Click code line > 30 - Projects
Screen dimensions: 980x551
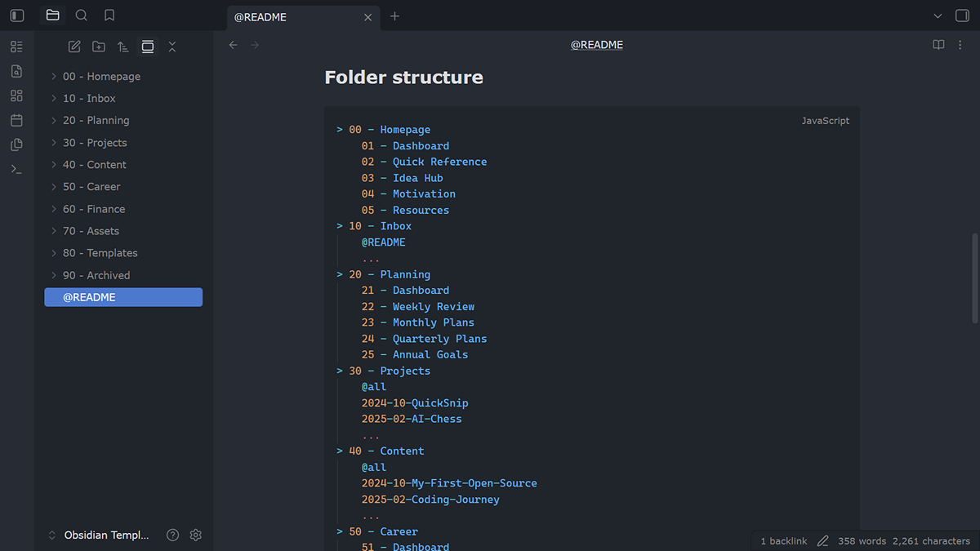[x=383, y=371]
